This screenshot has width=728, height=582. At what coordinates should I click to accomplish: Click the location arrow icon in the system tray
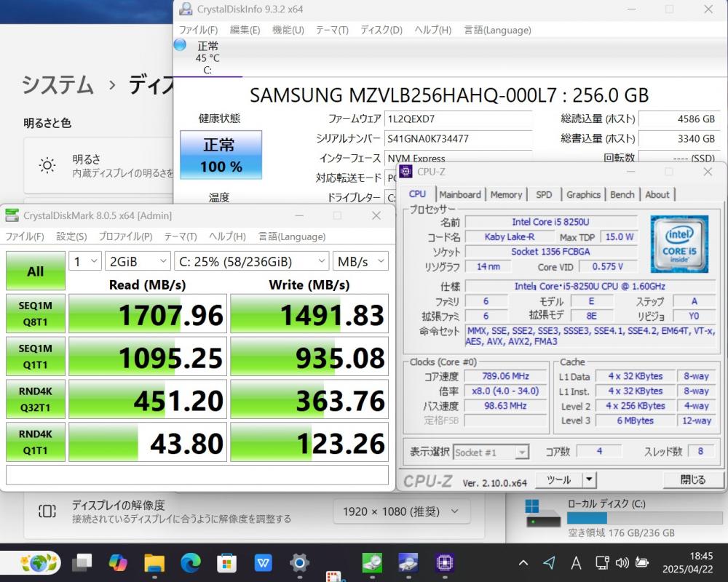[x=549, y=563]
